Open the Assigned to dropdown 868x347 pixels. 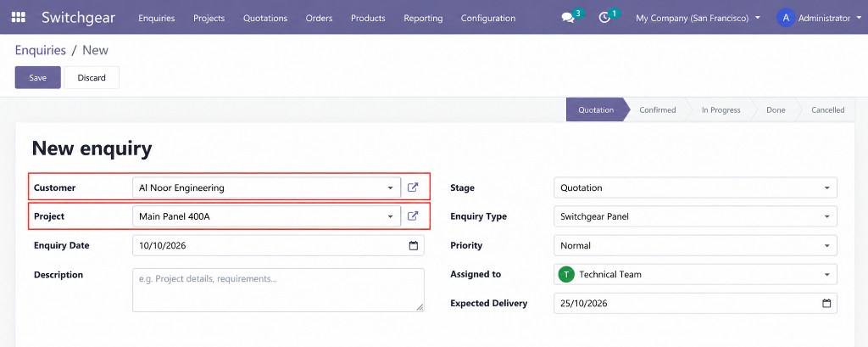[x=695, y=274]
